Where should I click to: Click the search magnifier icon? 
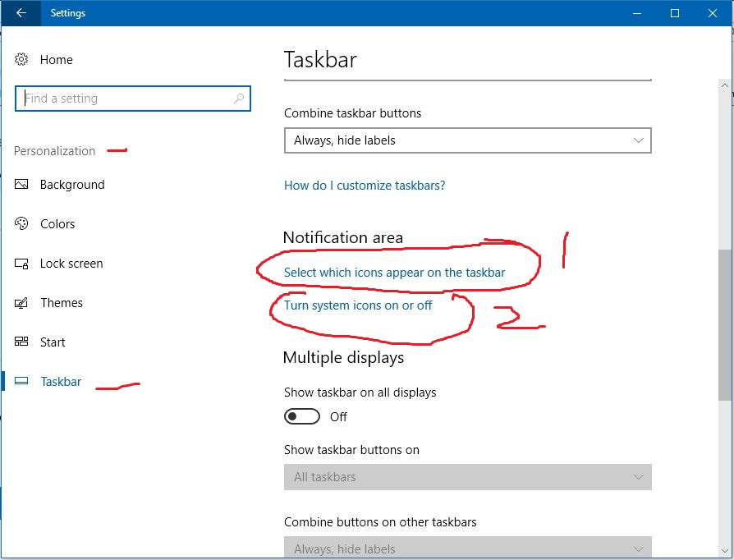tap(238, 99)
